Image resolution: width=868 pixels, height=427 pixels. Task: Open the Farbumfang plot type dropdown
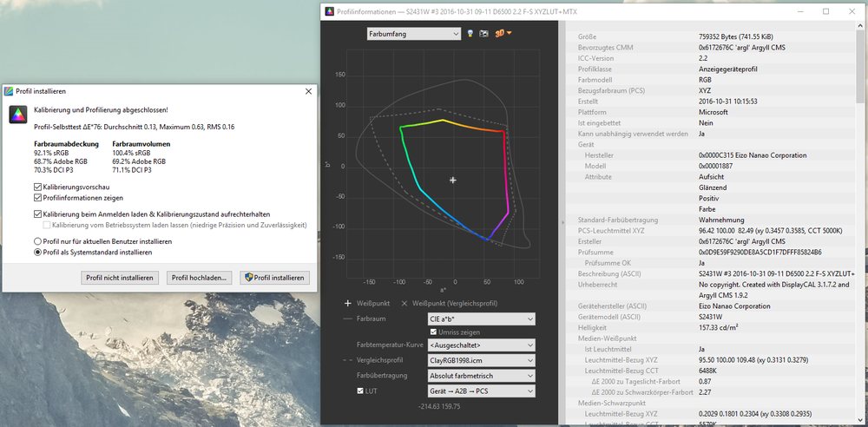click(413, 34)
